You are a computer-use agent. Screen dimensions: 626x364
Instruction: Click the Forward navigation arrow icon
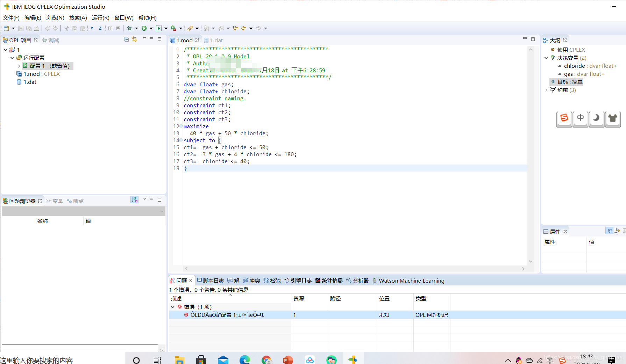coord(258,28)
